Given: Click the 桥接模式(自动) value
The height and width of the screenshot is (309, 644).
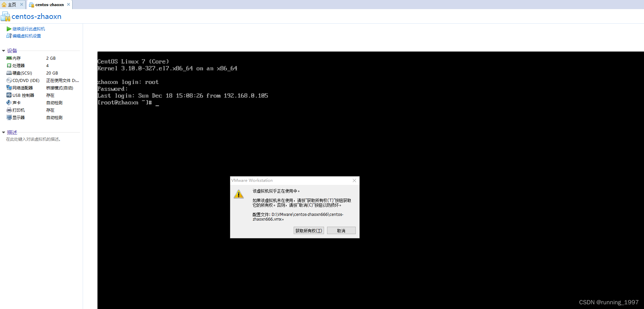Looking at the screenshot, I should click(x=60, y=88).
